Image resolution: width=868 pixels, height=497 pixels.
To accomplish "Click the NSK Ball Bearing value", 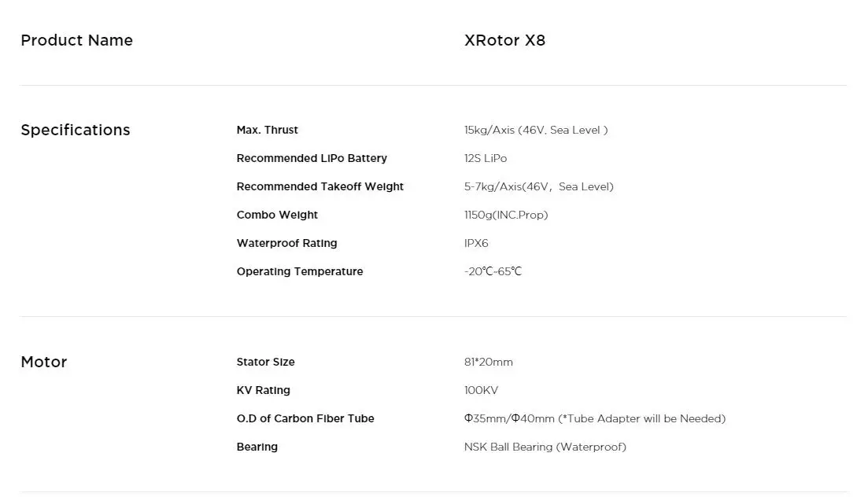I will click(x=545, y=447).
